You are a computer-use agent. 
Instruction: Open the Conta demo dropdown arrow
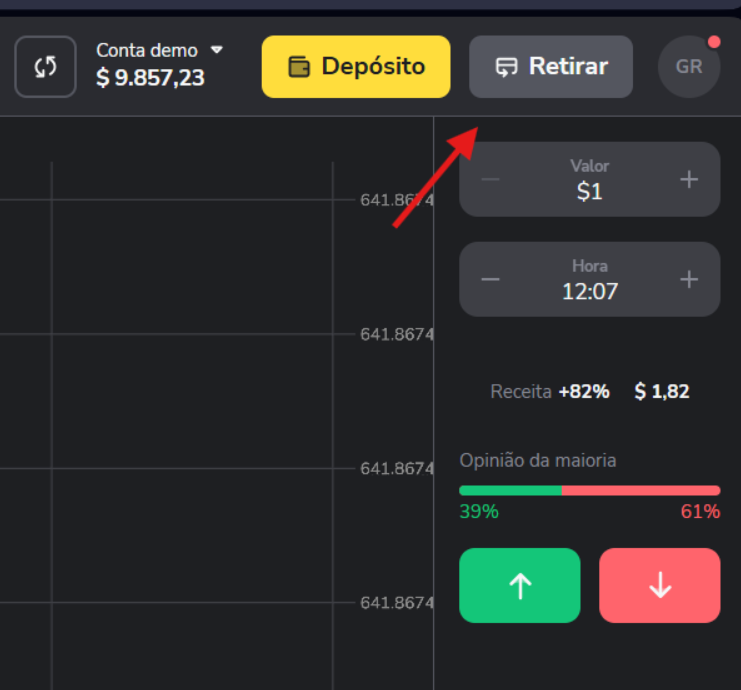pos(216,50)
